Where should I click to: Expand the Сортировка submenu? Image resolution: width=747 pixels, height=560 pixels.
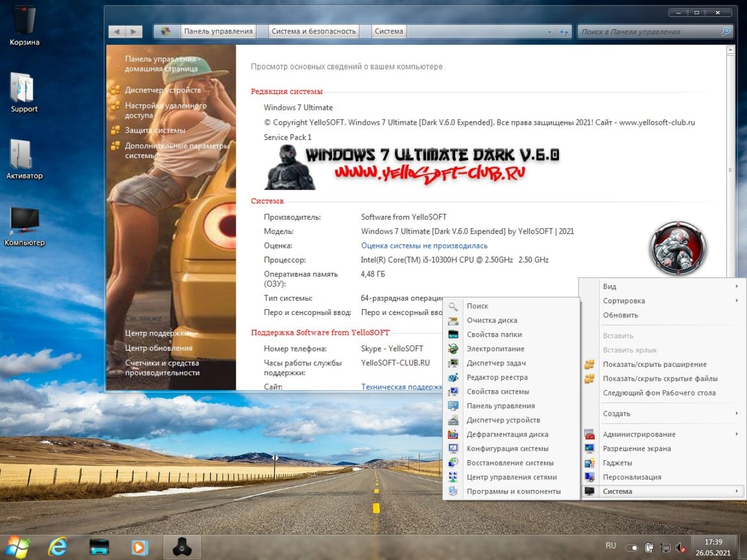pos(662,301)
